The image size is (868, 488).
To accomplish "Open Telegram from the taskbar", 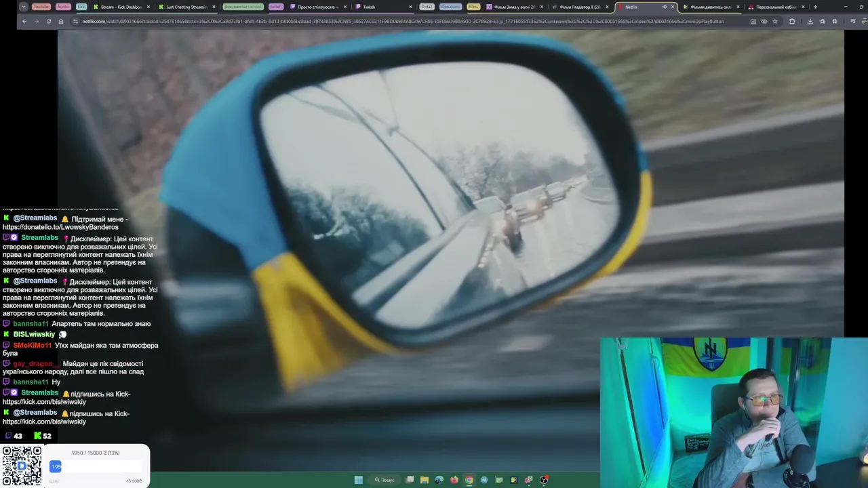I will [484, 480].
